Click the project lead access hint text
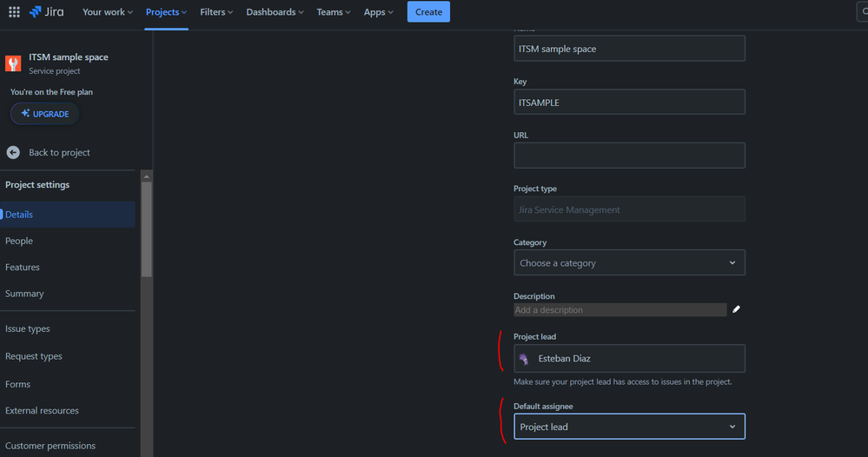 coord(623,381)
